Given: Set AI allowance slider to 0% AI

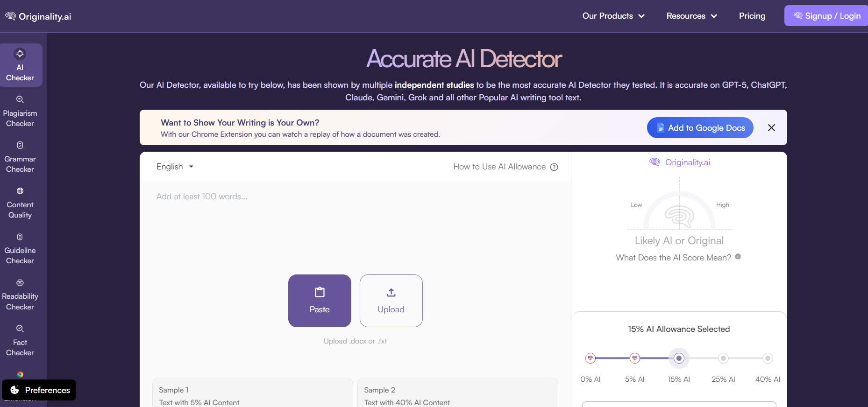Looking at the screenshot, I should [x=591, y=358].
